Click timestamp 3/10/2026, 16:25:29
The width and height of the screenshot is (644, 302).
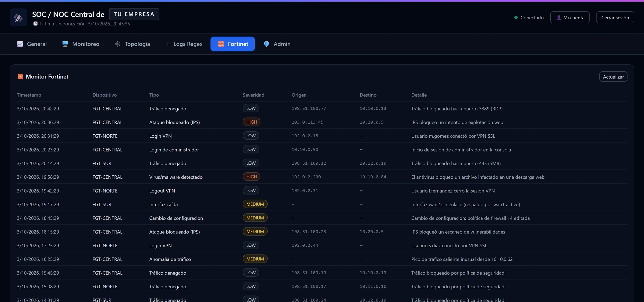point(38,259)
